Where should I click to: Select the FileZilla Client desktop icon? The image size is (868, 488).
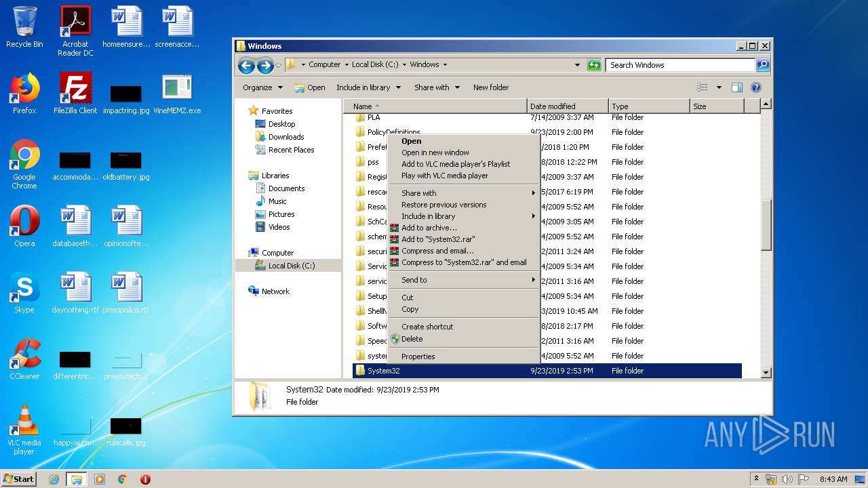click(75, 94)
